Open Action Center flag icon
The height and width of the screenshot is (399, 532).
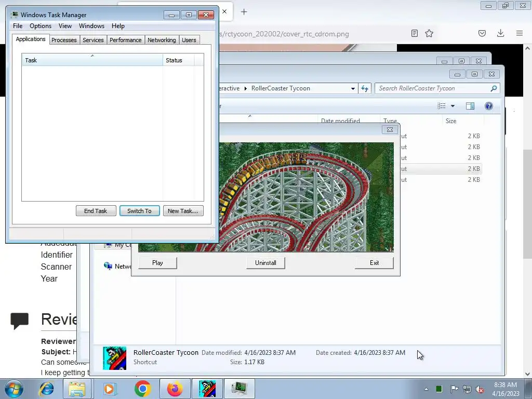(454, 389)
